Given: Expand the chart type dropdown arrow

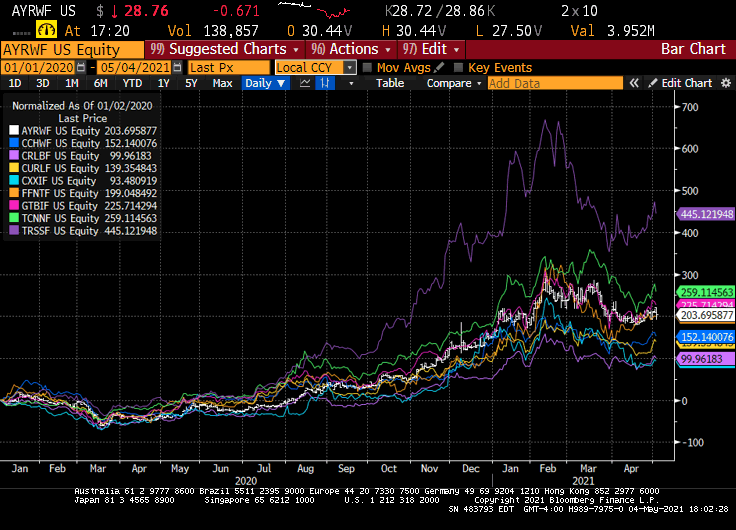Looking at the screenshot, I should click(351, 84).
